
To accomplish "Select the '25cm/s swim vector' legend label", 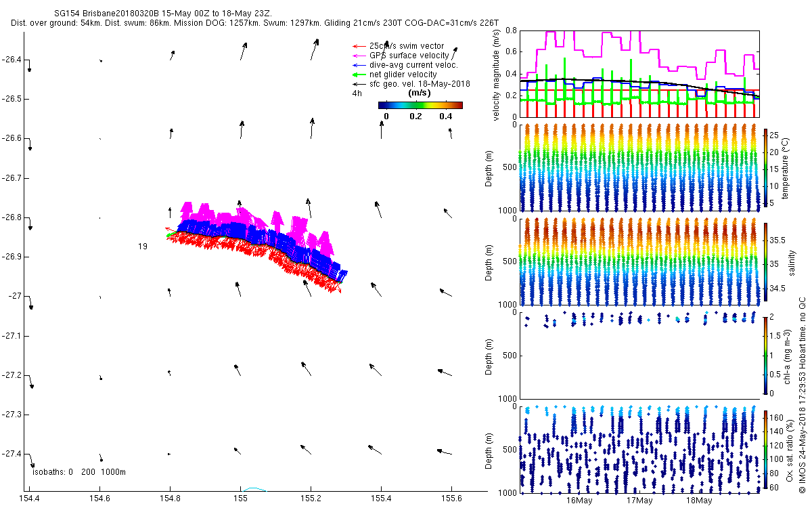I will pos(407,46).
